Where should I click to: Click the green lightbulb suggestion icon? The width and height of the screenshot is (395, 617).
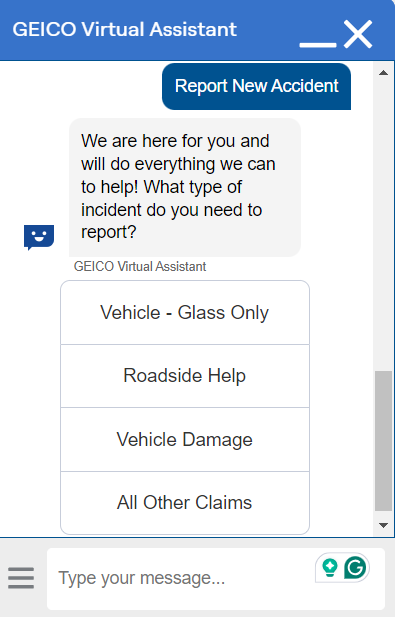click(x=330, y=567)
